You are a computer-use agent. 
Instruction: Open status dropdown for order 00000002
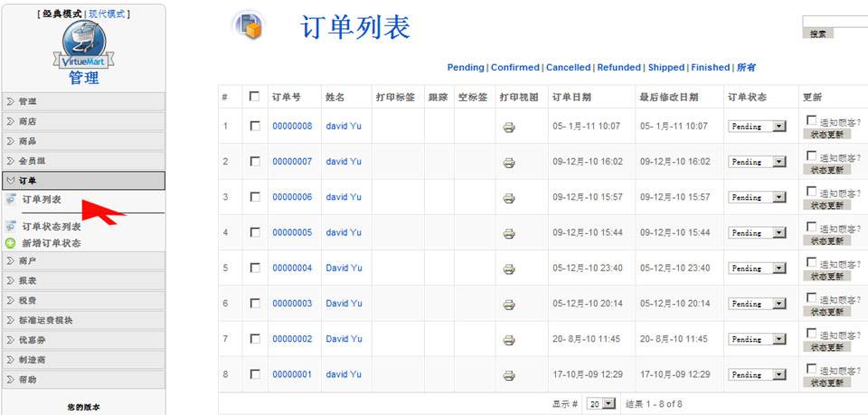coord(757,339)
